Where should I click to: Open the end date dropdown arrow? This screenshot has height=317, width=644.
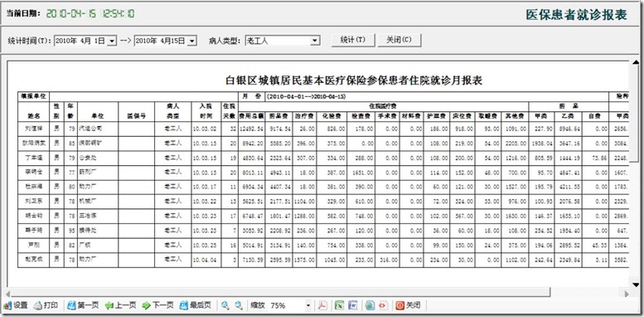(x=192, y=41)
